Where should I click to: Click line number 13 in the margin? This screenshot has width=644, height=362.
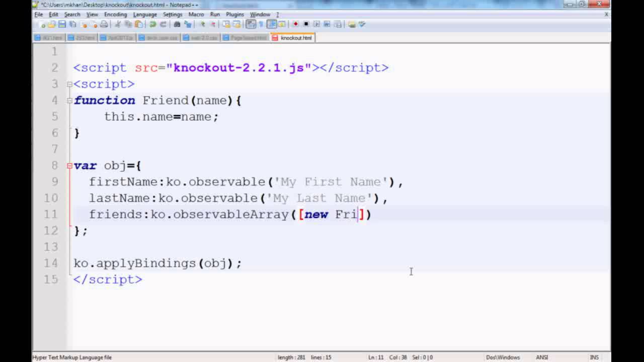[x=51, y=247]
